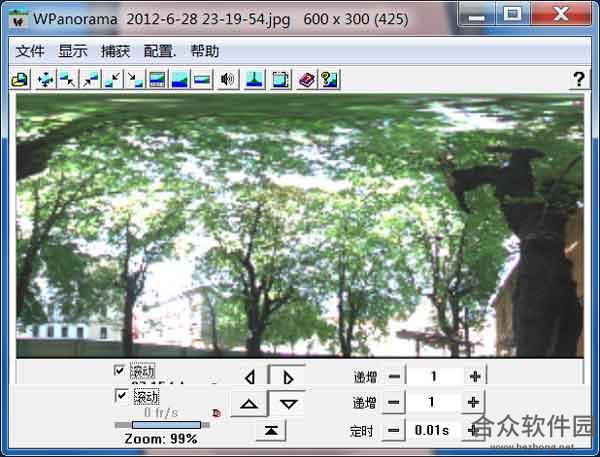Open the 帮助 menu

click(x=205, y=51)
